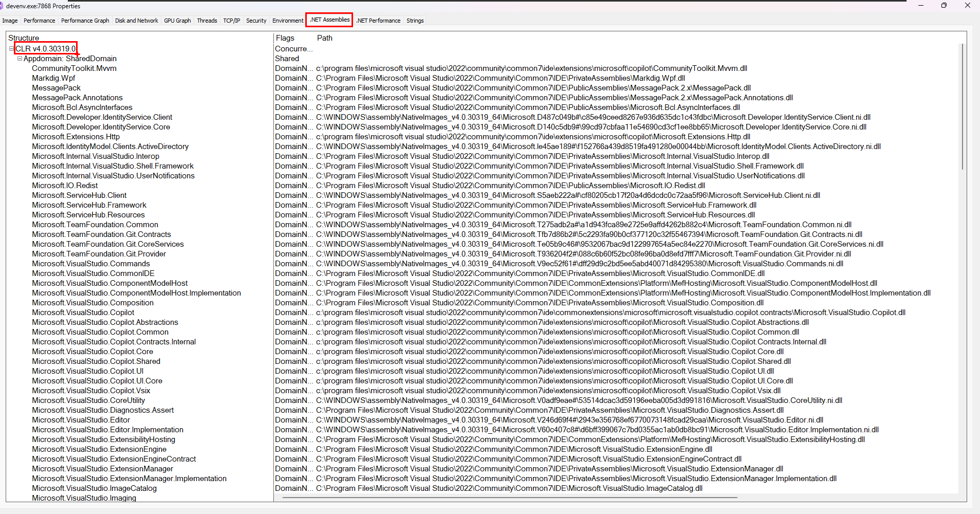Viewport: 980px width, 514px height.
Task: Click the Path column header
Action: [x=324, y=38]
